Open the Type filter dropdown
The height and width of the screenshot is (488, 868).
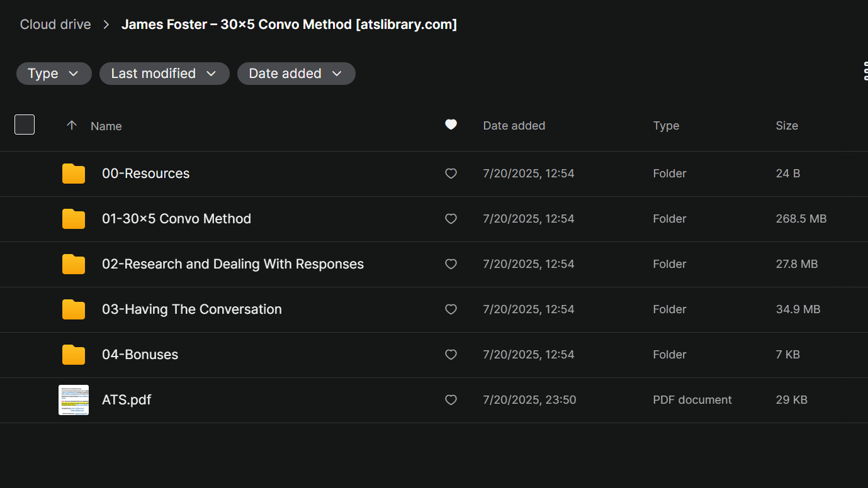pos(54,74)
